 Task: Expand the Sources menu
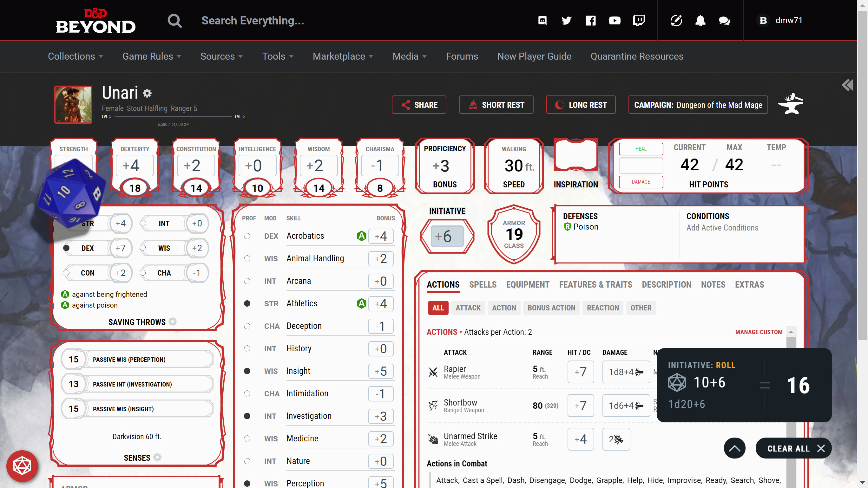tap(221, 56)
